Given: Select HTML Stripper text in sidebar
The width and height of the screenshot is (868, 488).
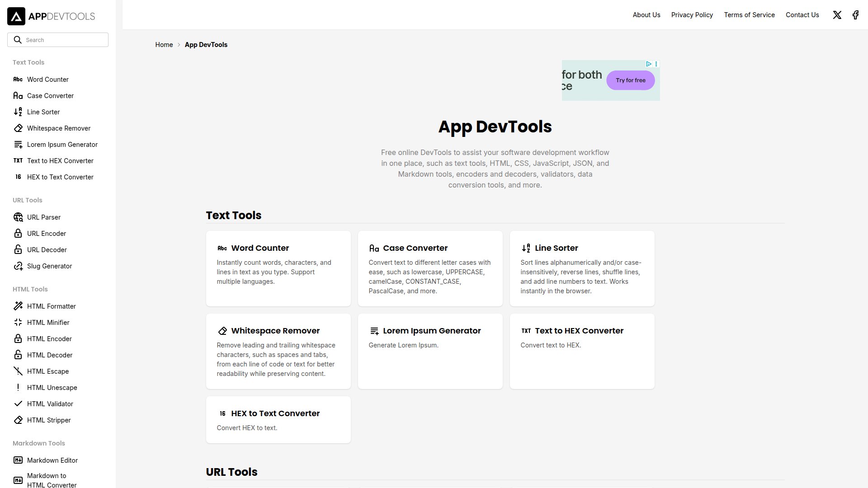Looking at the screenshot, I should 49,420.
